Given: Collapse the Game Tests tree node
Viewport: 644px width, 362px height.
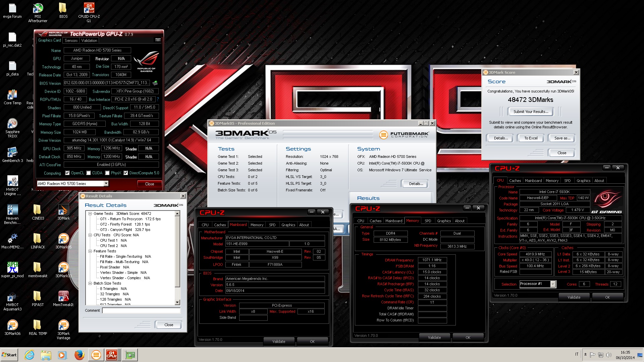Looking at the screenshot, I should [90, 214].
